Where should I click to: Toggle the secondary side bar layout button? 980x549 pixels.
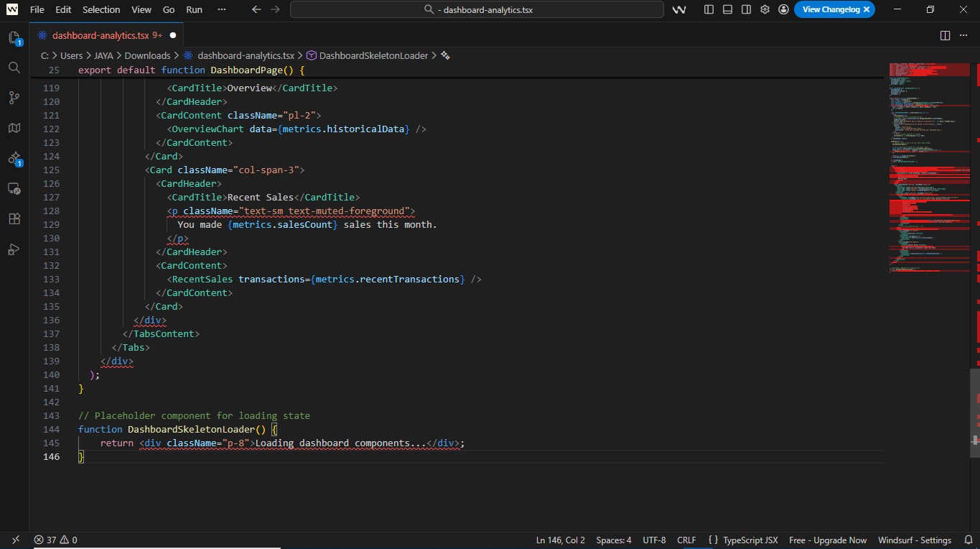[746, 9]
